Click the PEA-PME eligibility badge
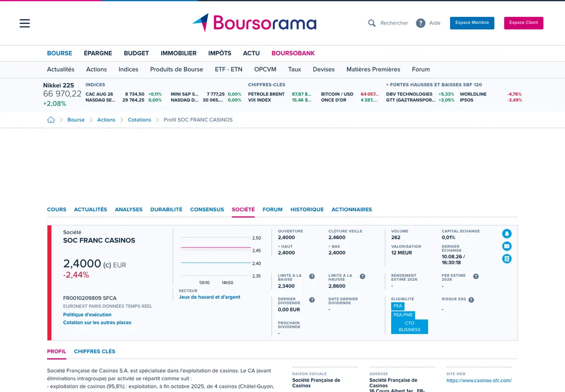Image resolution: width=565 pixels, height=392 pixels. tap(403, 315)
